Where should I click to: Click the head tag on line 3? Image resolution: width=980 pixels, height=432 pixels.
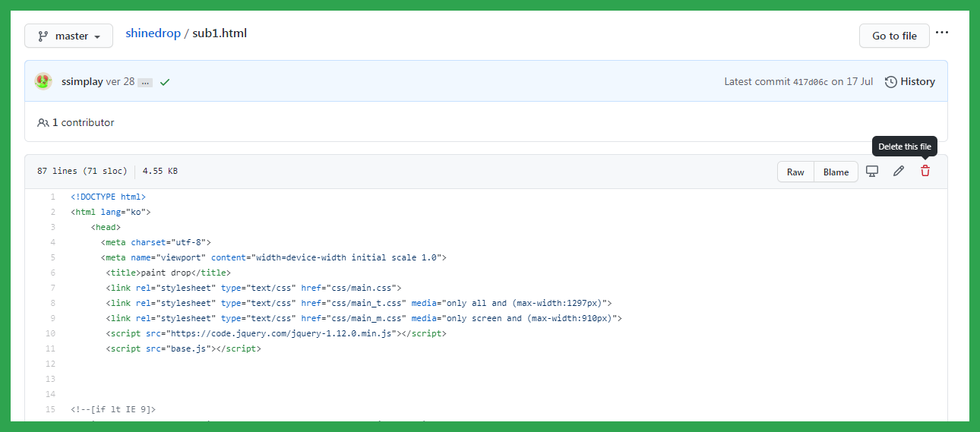coord(106,227)
